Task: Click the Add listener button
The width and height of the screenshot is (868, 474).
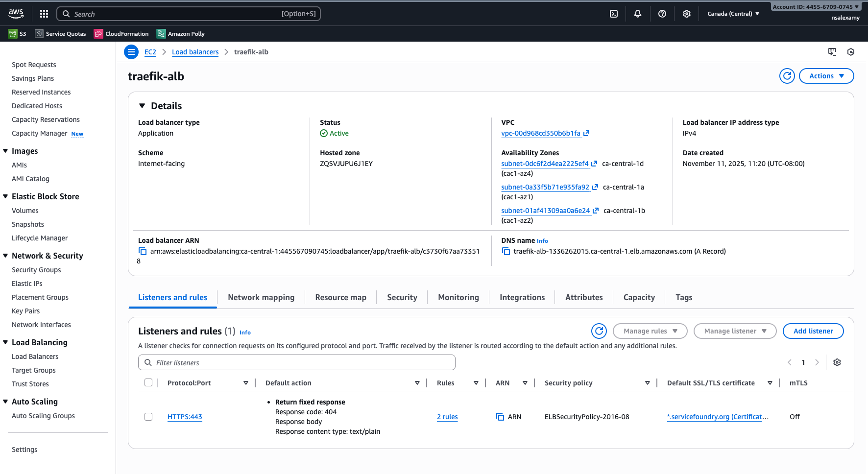Action: (x=813, y=331)
